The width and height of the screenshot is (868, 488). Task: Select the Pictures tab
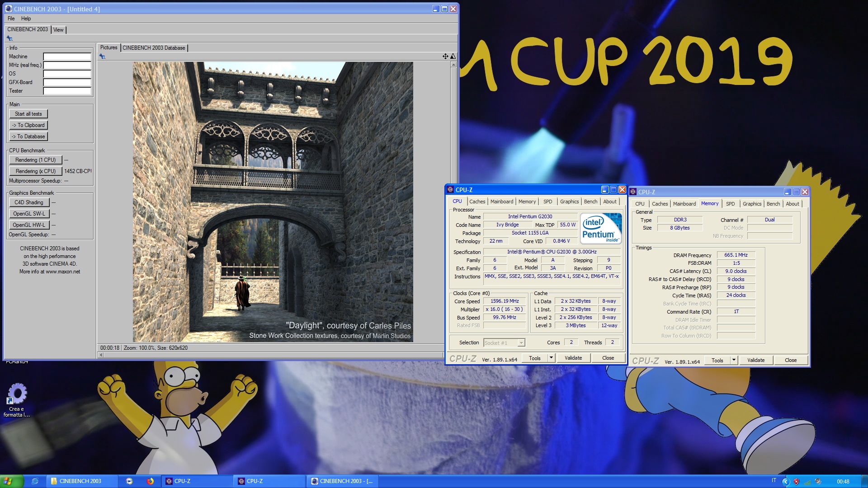pyautogui.click(x=108, y=47)
